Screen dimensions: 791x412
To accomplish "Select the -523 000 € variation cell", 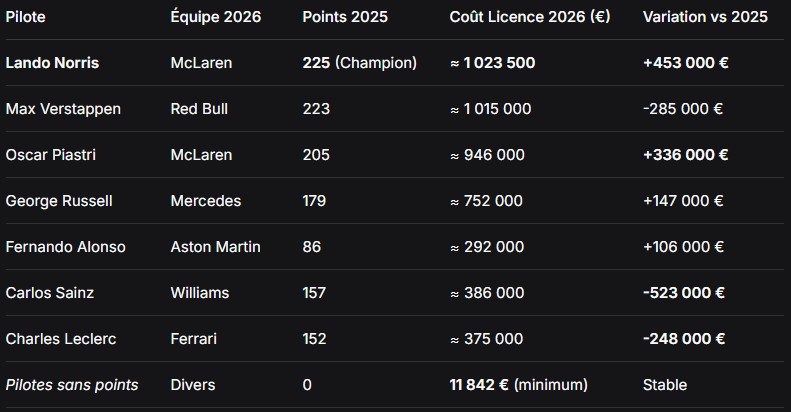I will point(685,293).
